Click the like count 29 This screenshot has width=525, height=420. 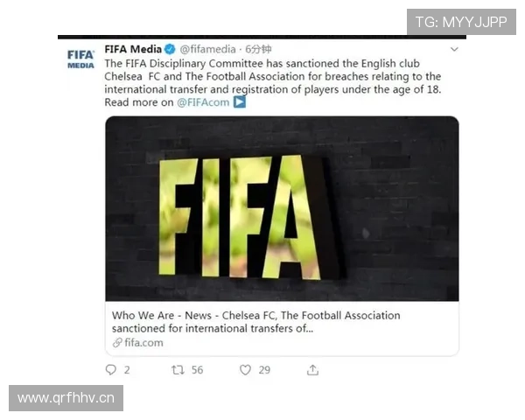(264, 370)
